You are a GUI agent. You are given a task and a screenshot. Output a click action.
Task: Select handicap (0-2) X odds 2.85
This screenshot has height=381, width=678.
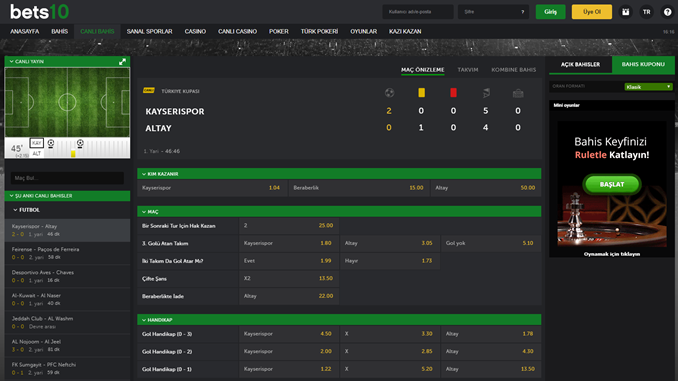click(x=390, y=352)
